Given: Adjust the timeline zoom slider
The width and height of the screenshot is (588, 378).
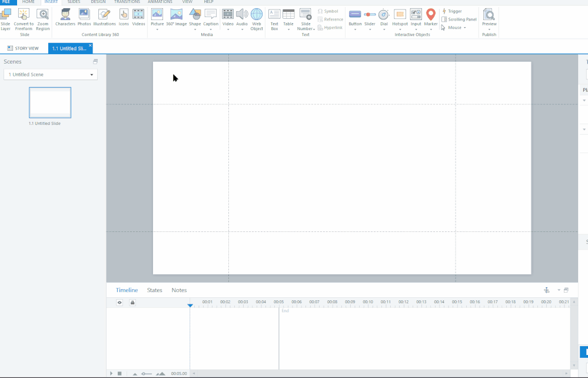Looking at the screenshot, I should (x=147, y=374).
